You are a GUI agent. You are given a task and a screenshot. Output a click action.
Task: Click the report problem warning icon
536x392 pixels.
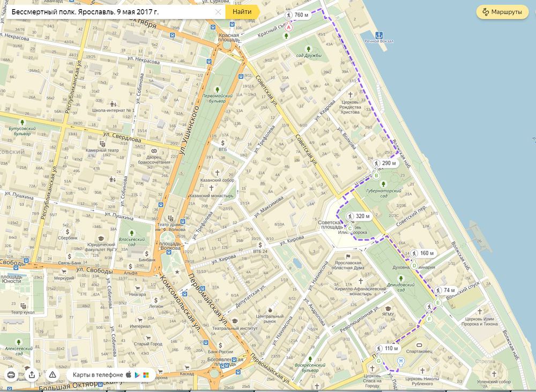53,375
